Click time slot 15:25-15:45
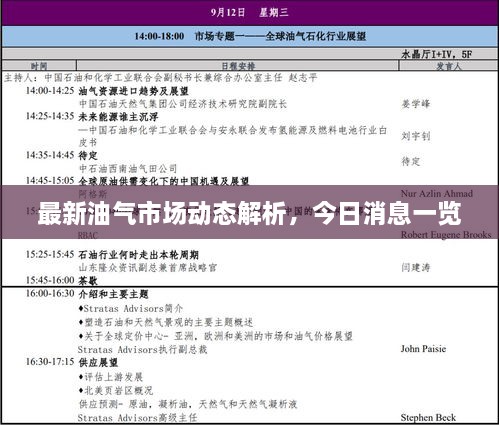 [x=50, y=254]
